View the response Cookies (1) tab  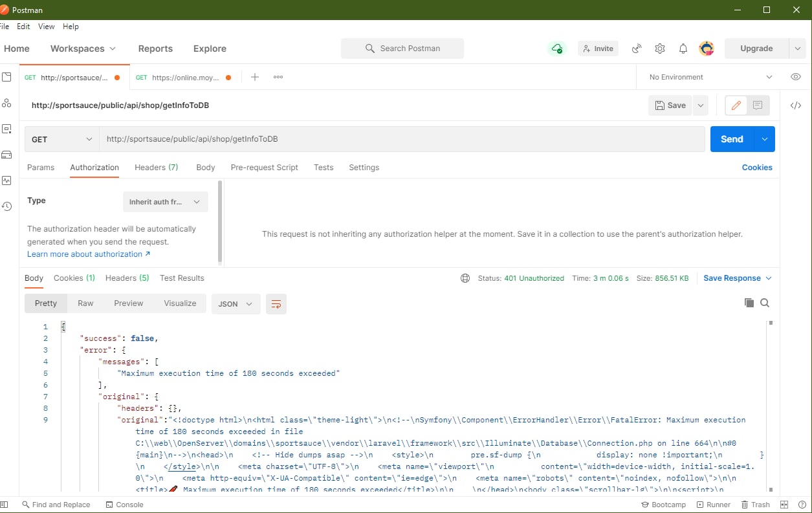pyautogui.click(x=74, y=278)
